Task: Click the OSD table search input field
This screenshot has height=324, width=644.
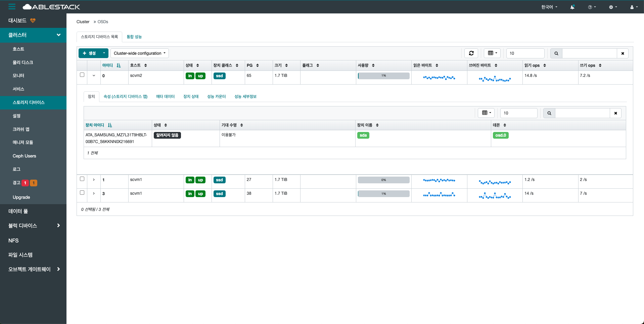Action: click(589, 53)
